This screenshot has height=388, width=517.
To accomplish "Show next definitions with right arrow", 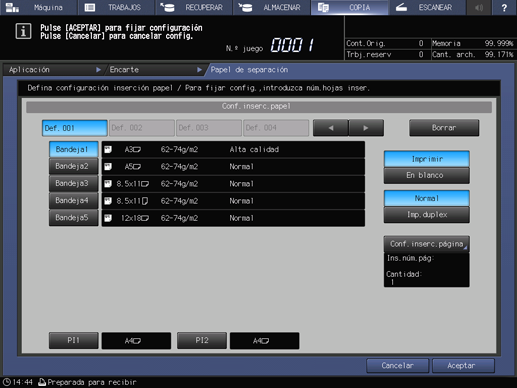I will pyautogui.click(x=366, y=128).
